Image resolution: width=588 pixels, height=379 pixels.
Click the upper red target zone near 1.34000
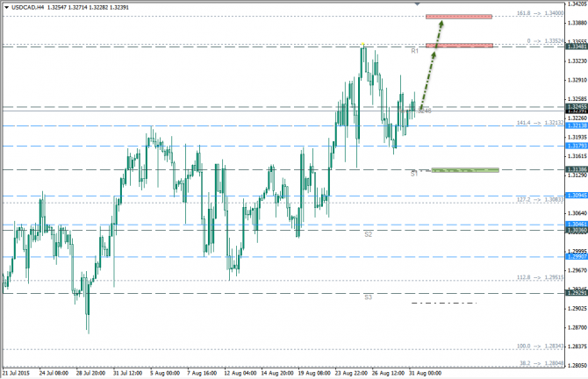[459, 17]
